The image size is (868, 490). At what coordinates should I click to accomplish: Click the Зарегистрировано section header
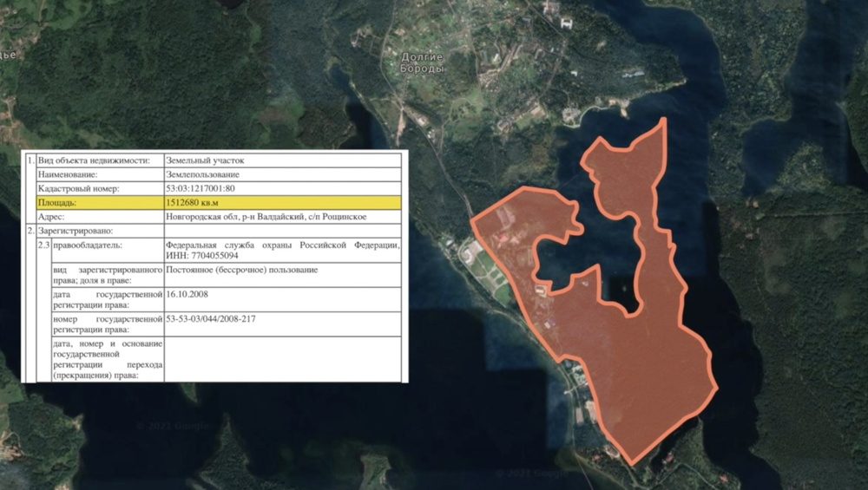pos(74,231)
